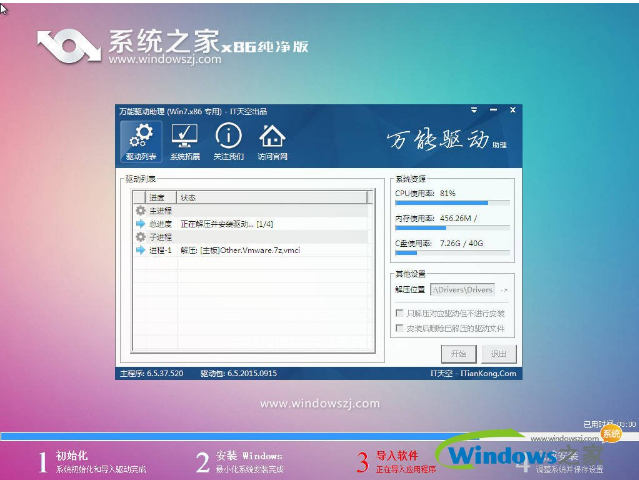Click the 进度 column header

tap(161, 198)
